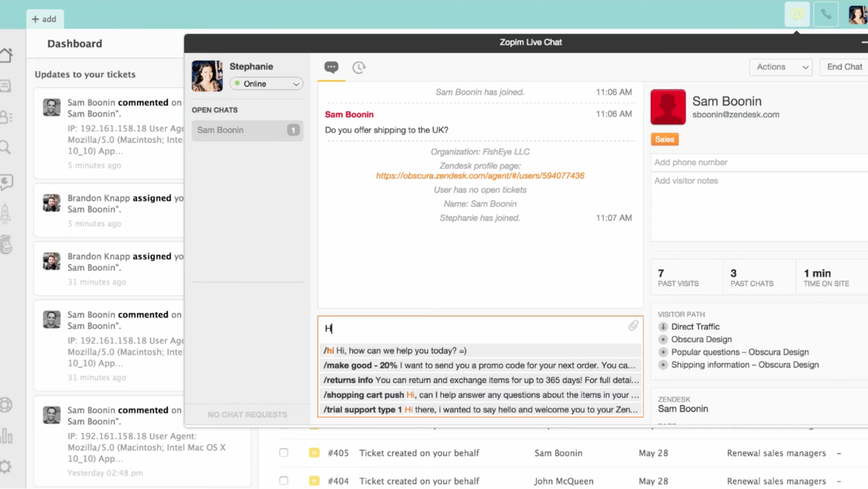Screen dimensions: 868x489
Task: Click the orange Sales department tag
Action: (x=664, y=139)
